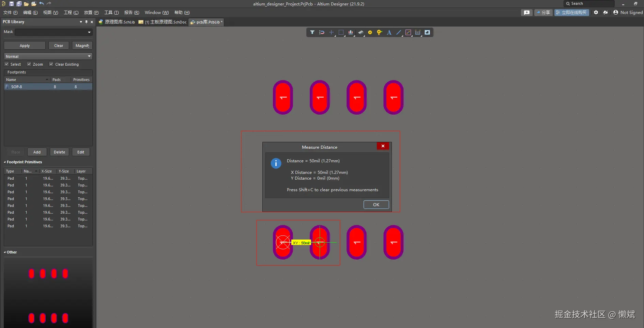Viewport: 644px width, 328px height.
Task: Open the Normal mode dropdown
Action: point(48,56)
